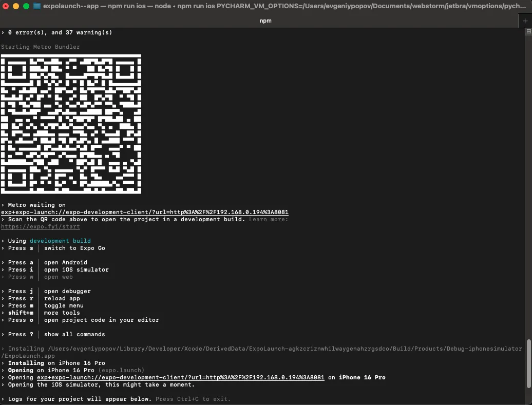
Task: Click 'Press ?' shortcut text
Action: click(x=21, y=335)
